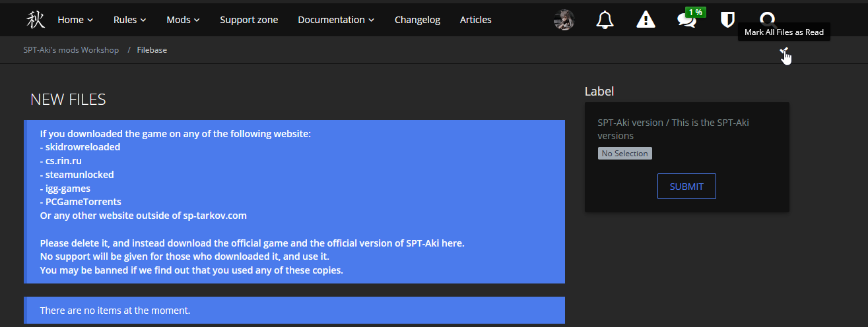Expand the Rules menu dropdown

(x=129, y=20)
